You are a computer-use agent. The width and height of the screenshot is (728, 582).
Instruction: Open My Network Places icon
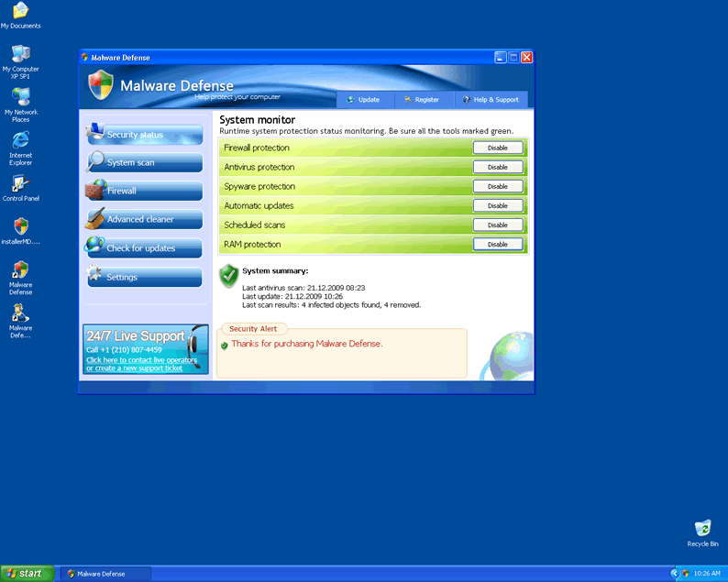point(20,98)
